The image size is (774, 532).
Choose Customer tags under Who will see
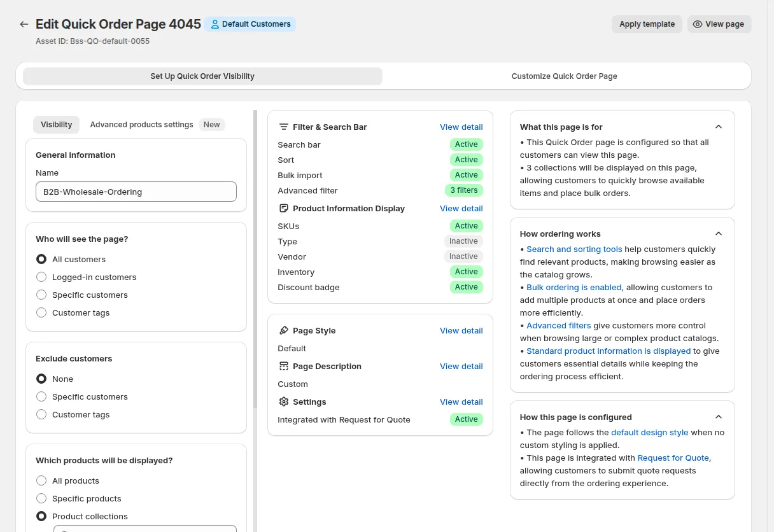41,312
